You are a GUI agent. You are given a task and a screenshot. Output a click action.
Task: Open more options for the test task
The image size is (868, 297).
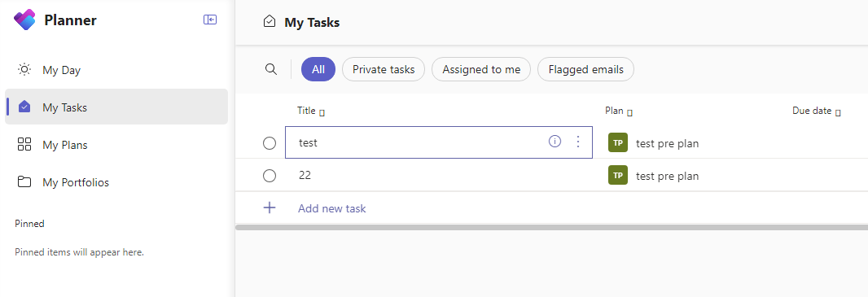coord(578,142)
